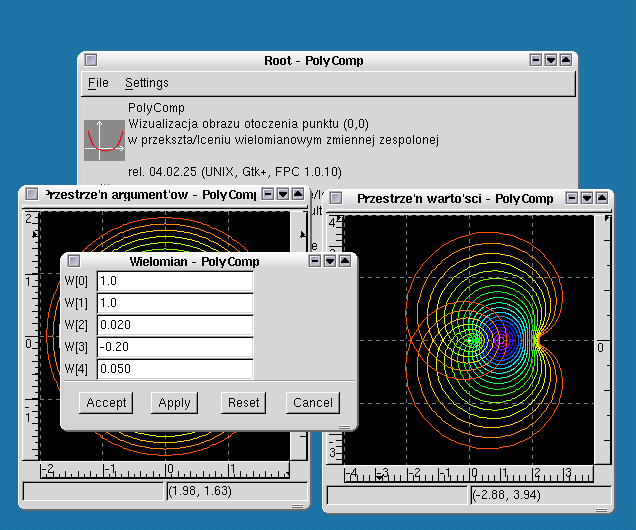The height and width of the screenshot is (530, 636).
Task: Select the W[2] field containing 0.020
Action: (174, 325)
